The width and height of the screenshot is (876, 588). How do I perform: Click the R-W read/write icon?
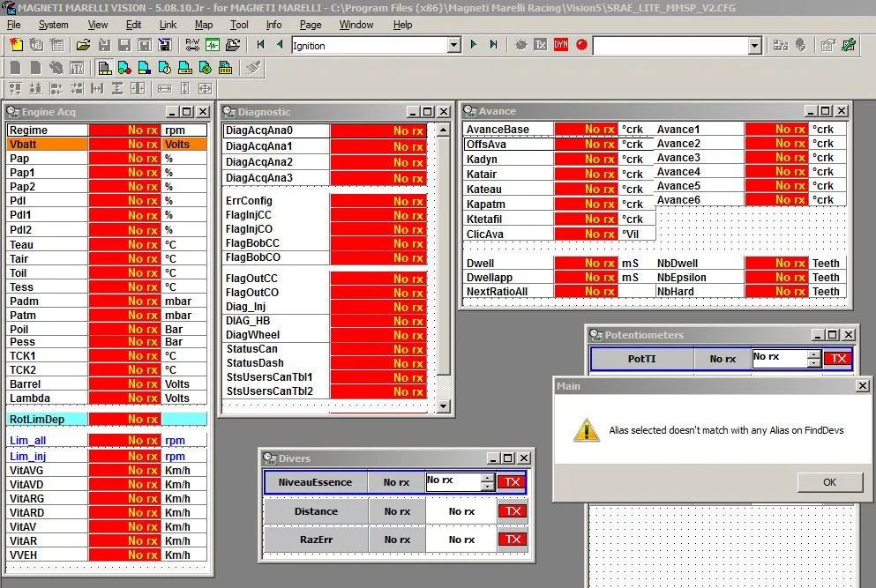192,45
